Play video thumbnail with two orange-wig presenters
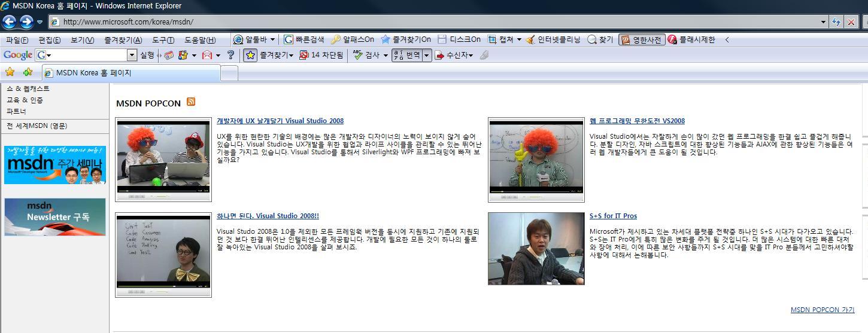This screenshot has width=868, height=333. 163,160
